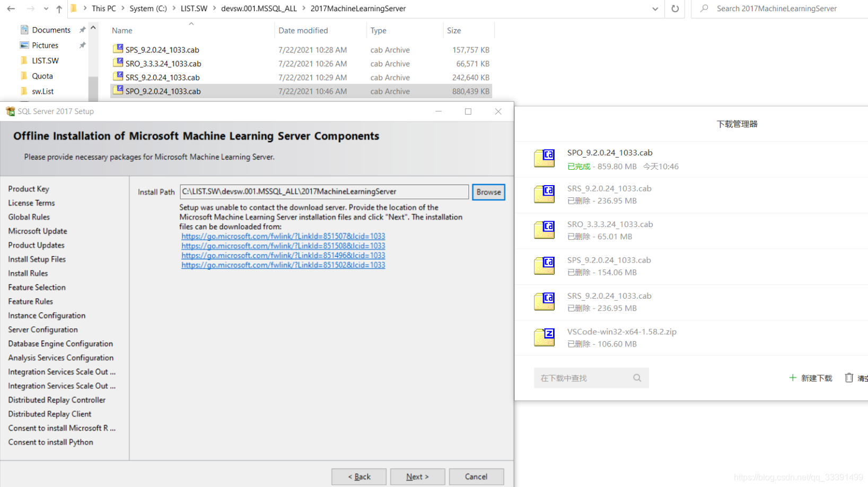
Task: Click the green plus to start new download
Action: pyautogui.click(x=793, y=378)
